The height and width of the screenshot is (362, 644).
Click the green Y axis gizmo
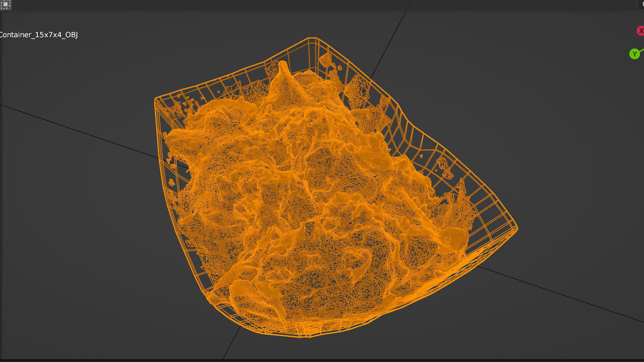click(634, 54)
